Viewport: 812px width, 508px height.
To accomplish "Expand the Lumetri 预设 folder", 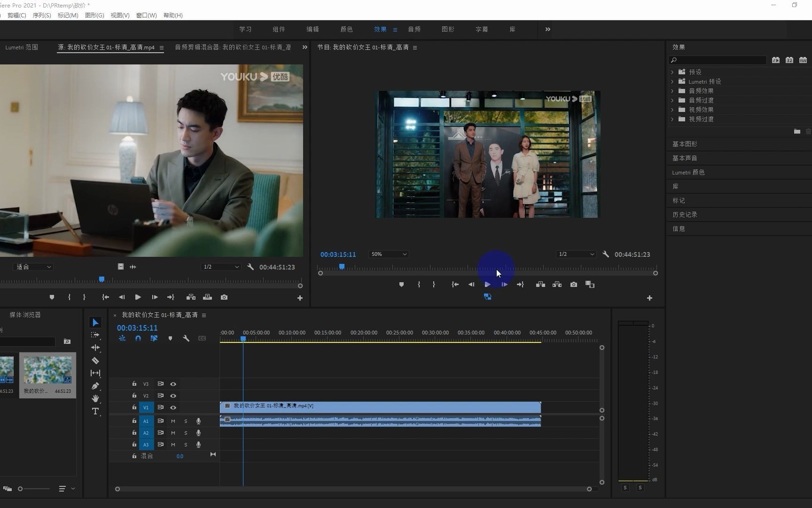I will pyautogui.click(x=672, y=81).
